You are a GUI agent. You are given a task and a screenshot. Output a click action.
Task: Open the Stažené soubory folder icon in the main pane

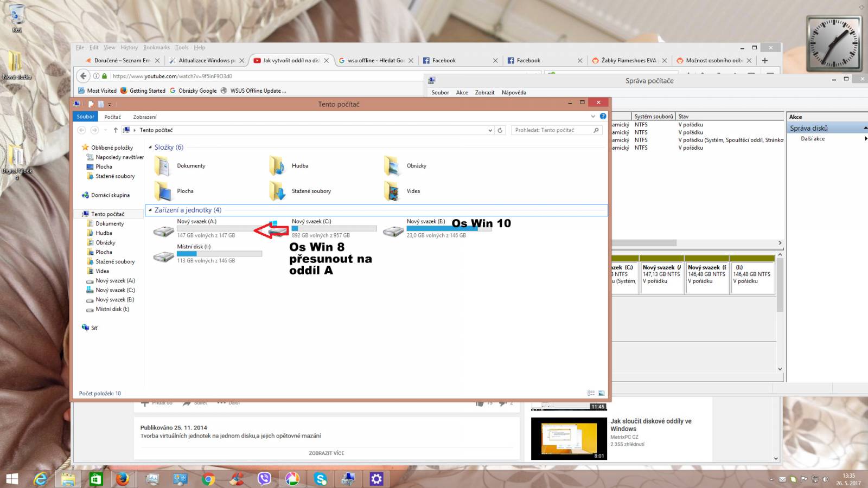tap(277, 191)
